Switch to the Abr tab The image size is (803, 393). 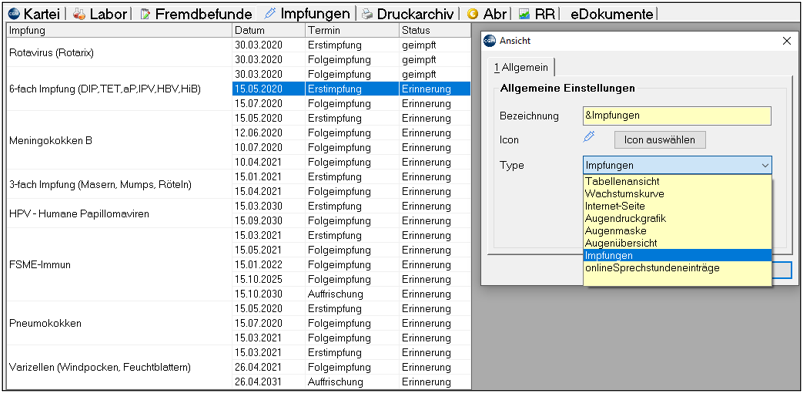pyautogui.click(x=487, y=13)
